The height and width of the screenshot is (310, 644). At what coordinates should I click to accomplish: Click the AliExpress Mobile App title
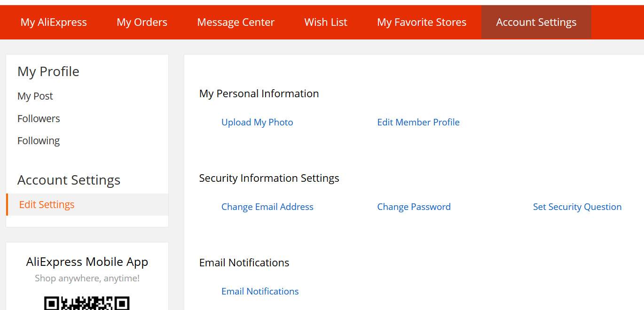click(87, 262)
